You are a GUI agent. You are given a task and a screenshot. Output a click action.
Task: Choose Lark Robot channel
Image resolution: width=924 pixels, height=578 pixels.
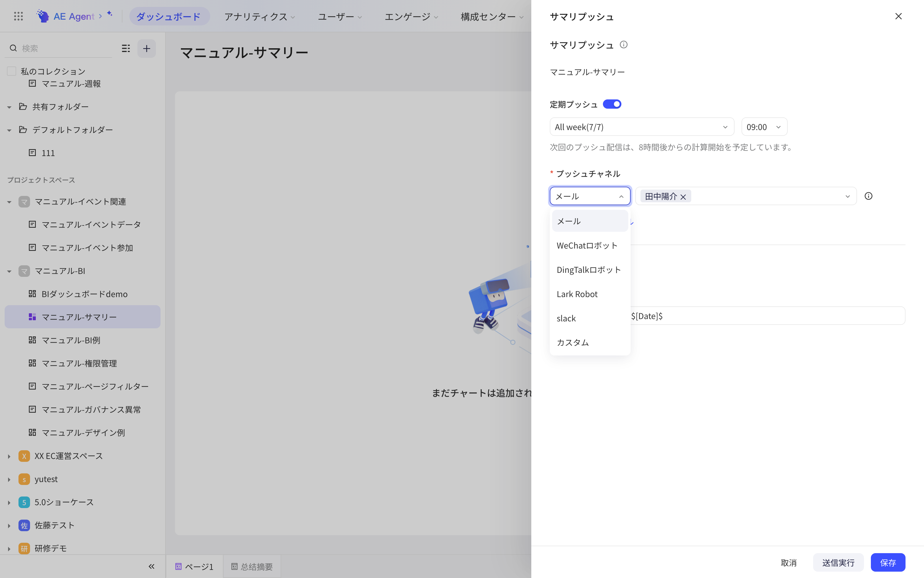click(x=590, y=294)
